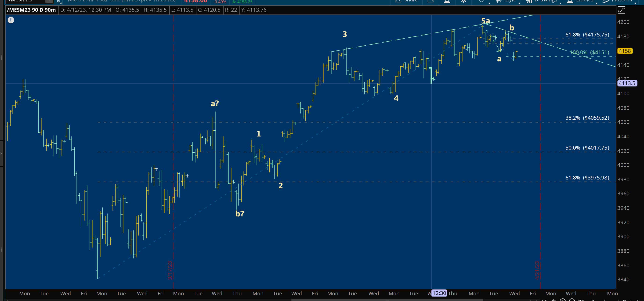Click the wave '1' label
The width and height of the screenshot is (644, 301).
click(x=259, y=134)
